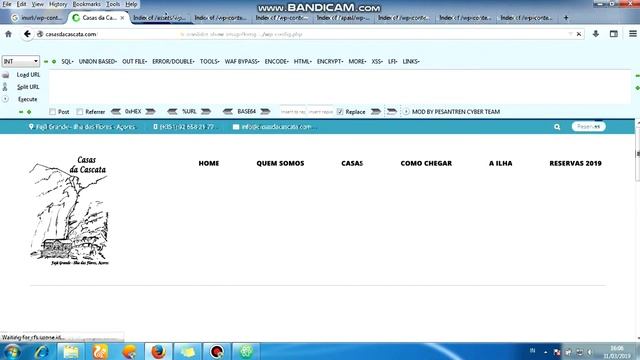Open the A ILHA page
640x360 pixels.
[x=500, y=163]
